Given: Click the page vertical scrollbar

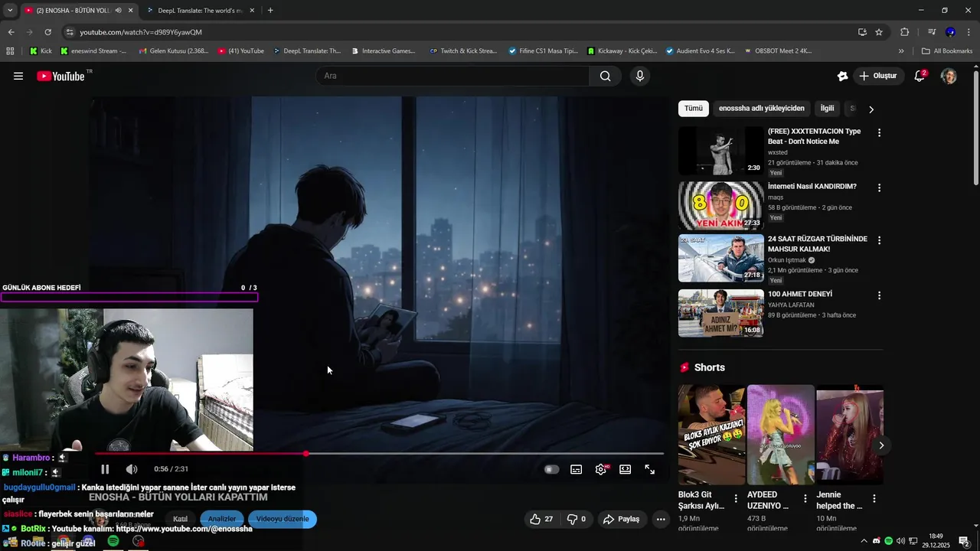Looking at the screenshot, I should [975, 126].
